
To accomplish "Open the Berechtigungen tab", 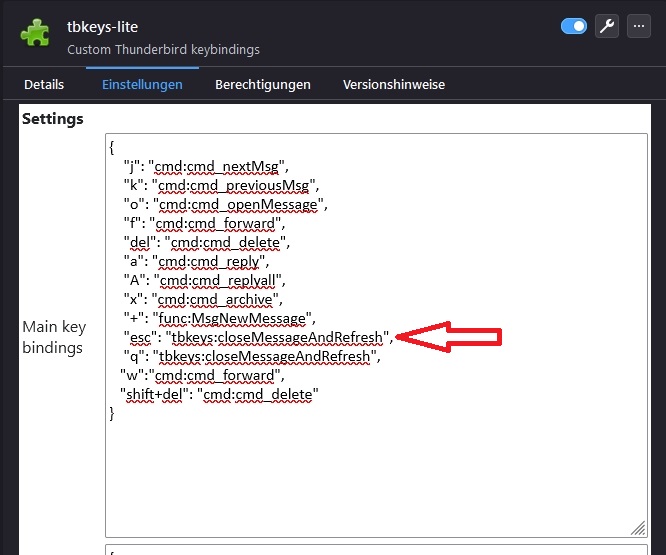I will tap(263, 85).
